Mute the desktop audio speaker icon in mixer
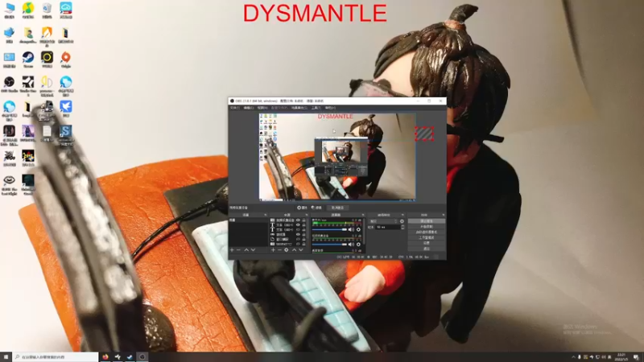Screen dimensions: 644x362 tap(350, 229)
